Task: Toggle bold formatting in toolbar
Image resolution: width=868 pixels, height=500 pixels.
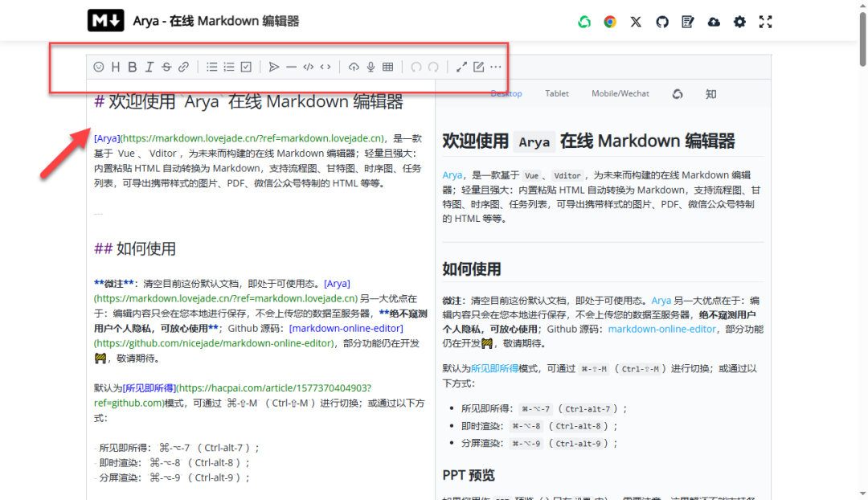Action: pos(133,67)
